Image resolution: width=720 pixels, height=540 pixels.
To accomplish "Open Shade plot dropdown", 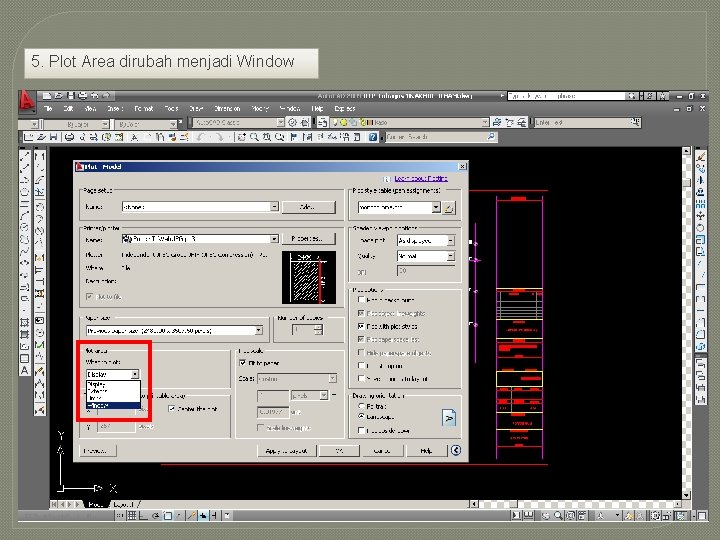I will (x=451, y=241).
